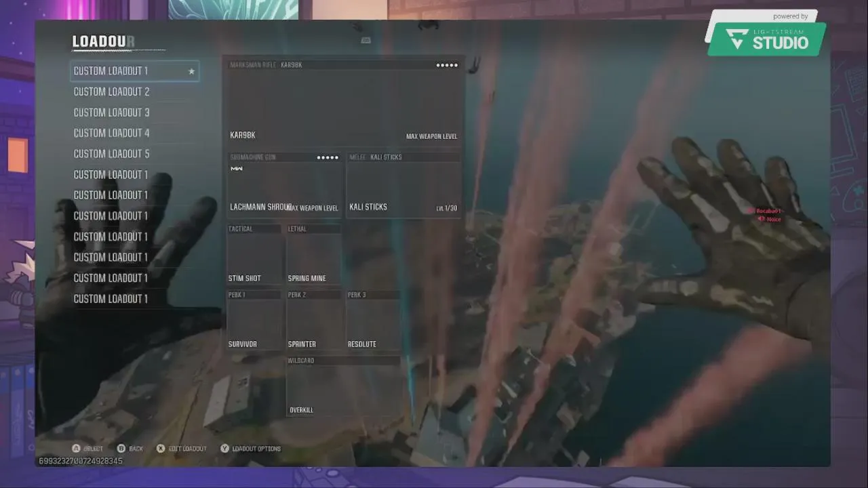Click the 'powered by' text
The image size is (868, 488).
(791, 16)
